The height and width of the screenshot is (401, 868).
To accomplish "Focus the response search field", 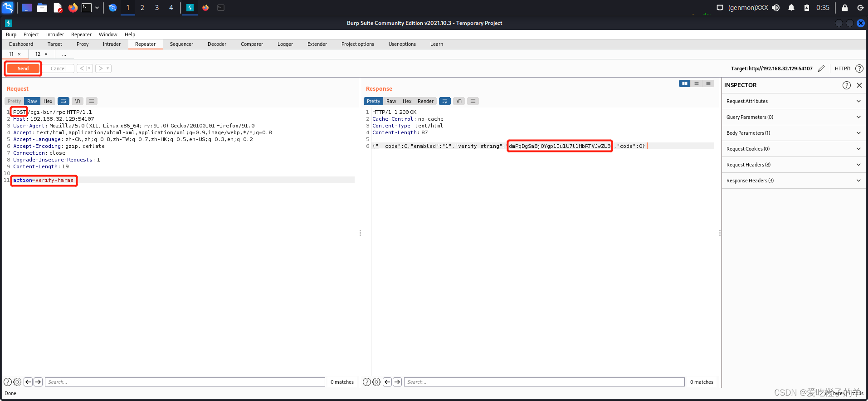I will click(x=544, y=382).
